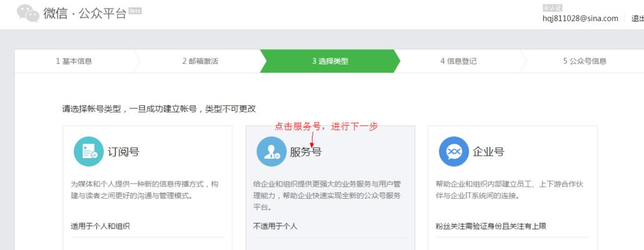
Task: Click the text 适用于个人和组织
Action: (x=100, y=226)
